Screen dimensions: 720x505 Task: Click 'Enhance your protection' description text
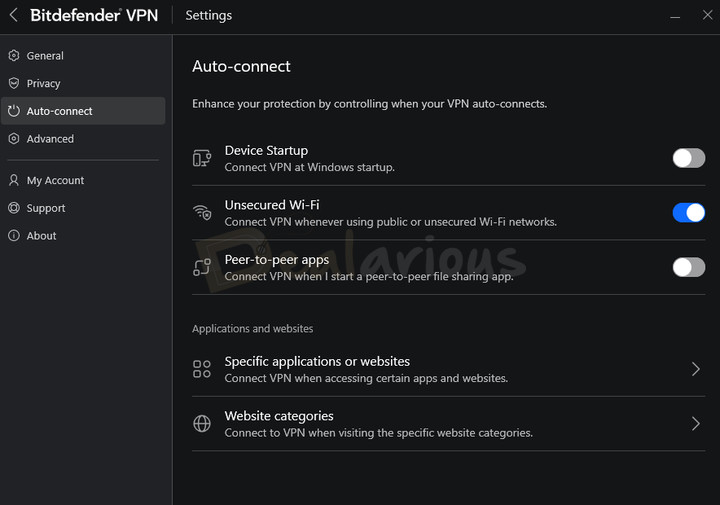point(369,104)
